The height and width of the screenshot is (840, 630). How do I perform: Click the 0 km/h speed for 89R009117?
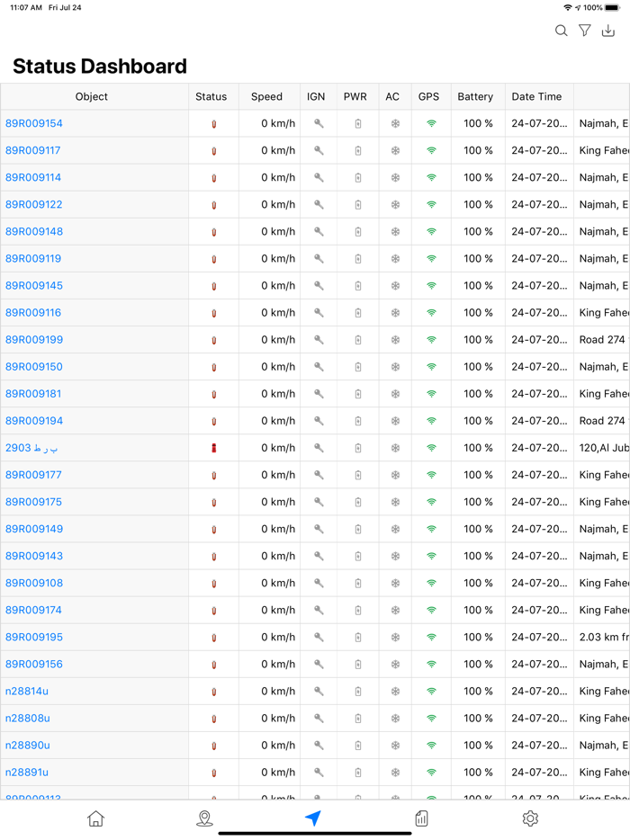[278, 150]
